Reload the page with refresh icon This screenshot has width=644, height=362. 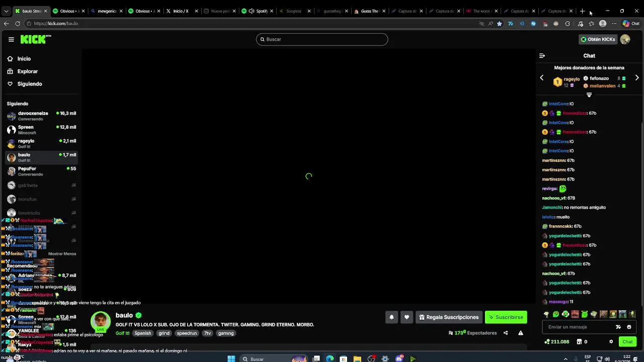click(x=18, y=24)
